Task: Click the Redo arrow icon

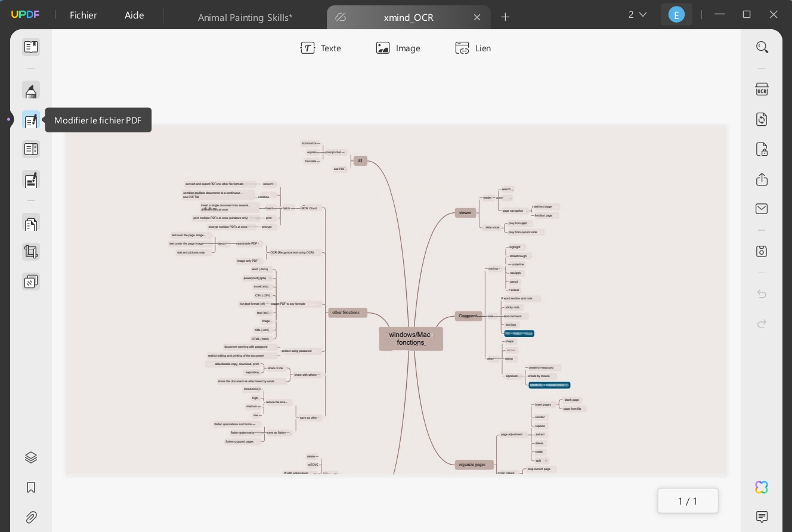Action: click(762, 323)
